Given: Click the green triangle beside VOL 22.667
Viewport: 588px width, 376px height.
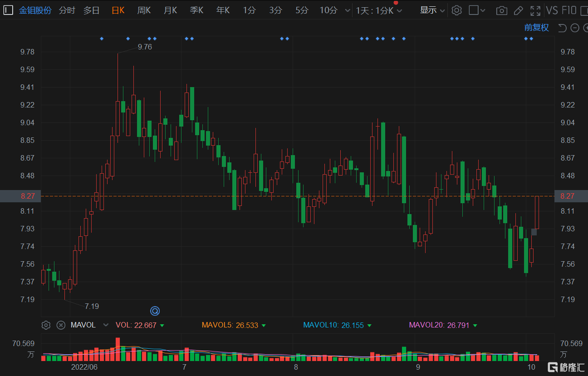Looking at the screenshot, I should 162,326.
